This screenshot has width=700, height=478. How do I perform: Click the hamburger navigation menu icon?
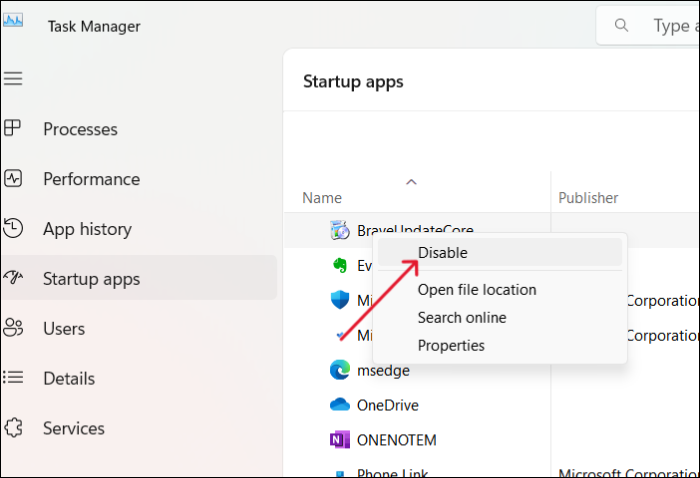pyautogui.click(x=13, y=78)
